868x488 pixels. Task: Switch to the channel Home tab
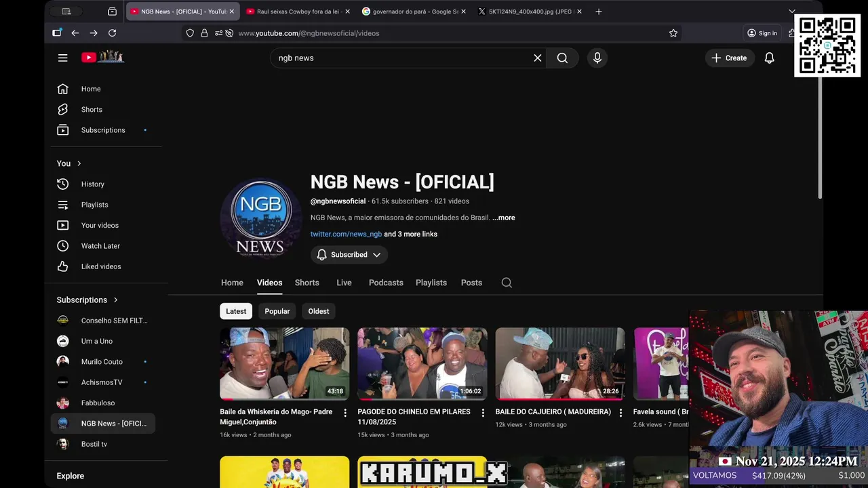[232, 283]
